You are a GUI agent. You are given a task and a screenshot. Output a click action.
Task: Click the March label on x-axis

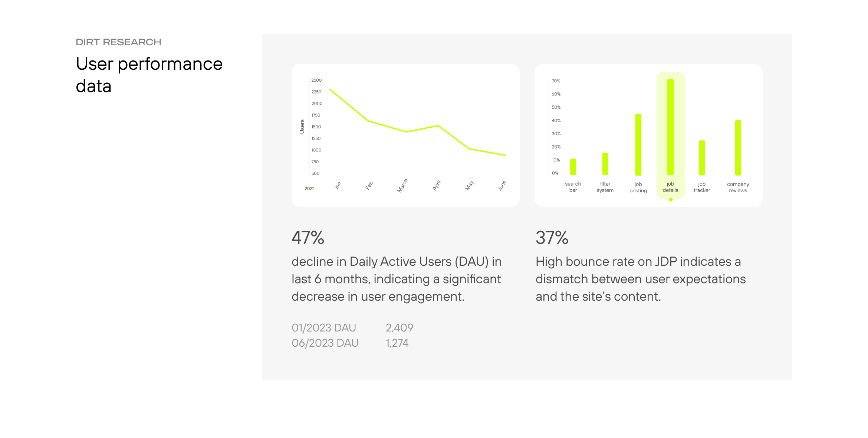coord(402,186)
